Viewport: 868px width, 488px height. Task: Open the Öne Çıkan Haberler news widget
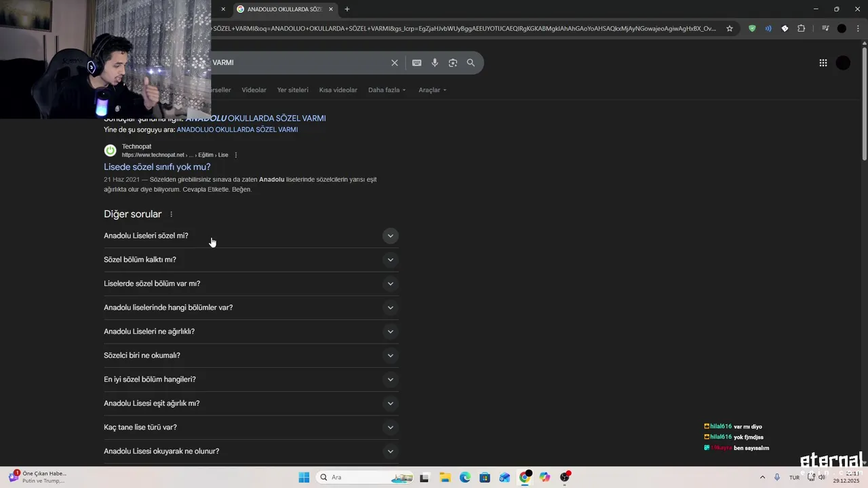(x=37, y=477)
